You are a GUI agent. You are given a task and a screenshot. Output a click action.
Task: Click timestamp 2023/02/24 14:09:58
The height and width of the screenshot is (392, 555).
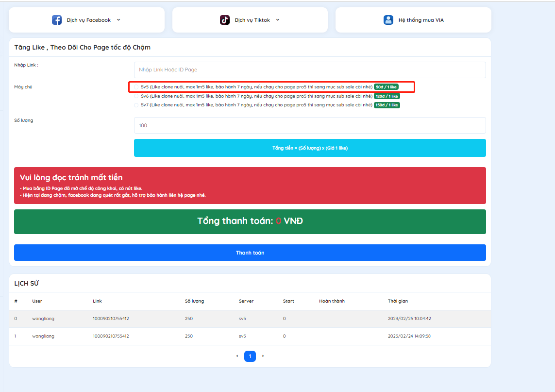(409, 336)
